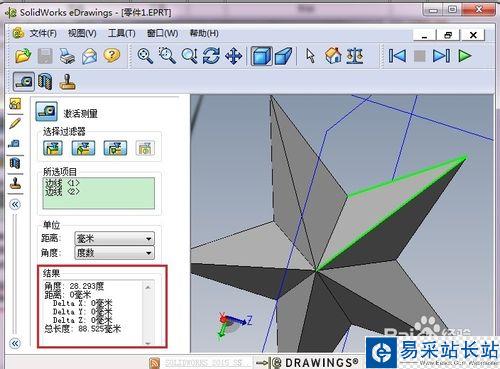Select 边线 <1> in selected items
This screenshot has height=369, width=500.
(62, 183)
